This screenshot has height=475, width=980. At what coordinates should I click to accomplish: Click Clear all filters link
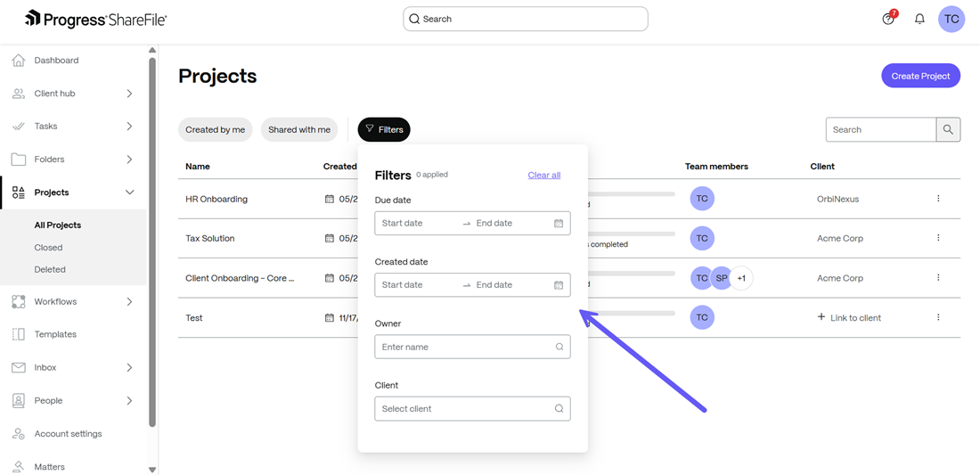pos(543,175)
